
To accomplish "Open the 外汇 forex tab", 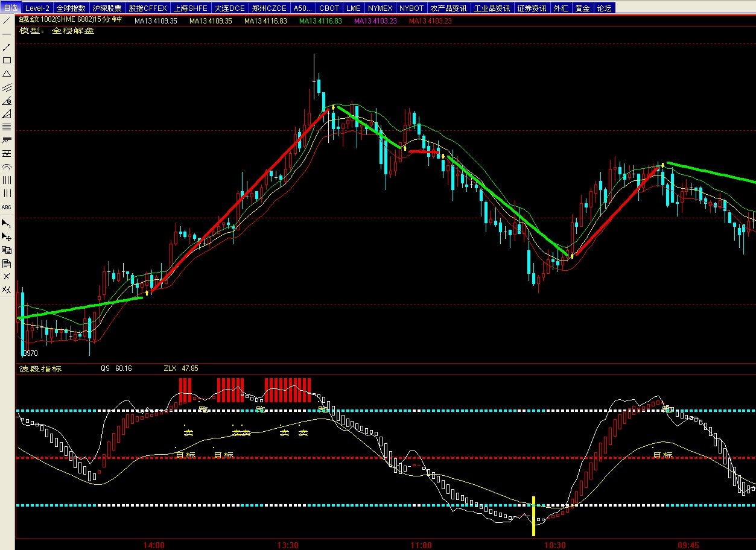I will pos(561,8).
